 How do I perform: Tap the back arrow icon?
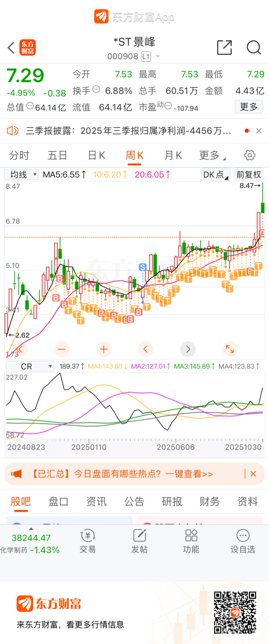point(11,48)
